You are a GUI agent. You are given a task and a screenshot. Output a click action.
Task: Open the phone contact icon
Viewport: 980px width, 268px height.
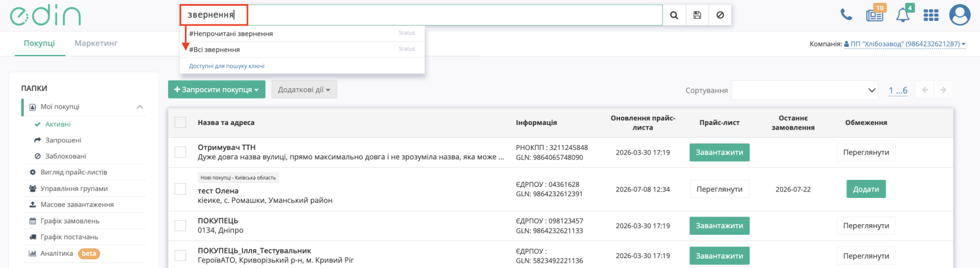(846, 15)
